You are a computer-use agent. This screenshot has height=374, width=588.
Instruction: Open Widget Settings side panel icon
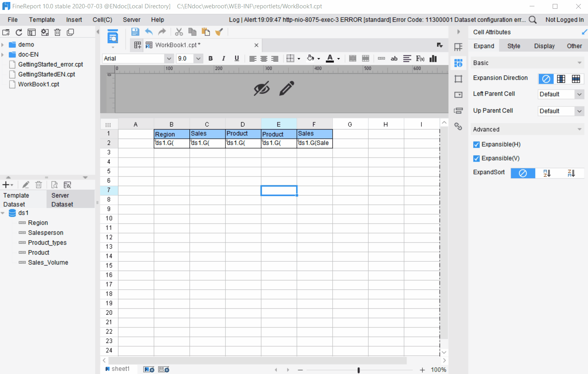point(458,95)
